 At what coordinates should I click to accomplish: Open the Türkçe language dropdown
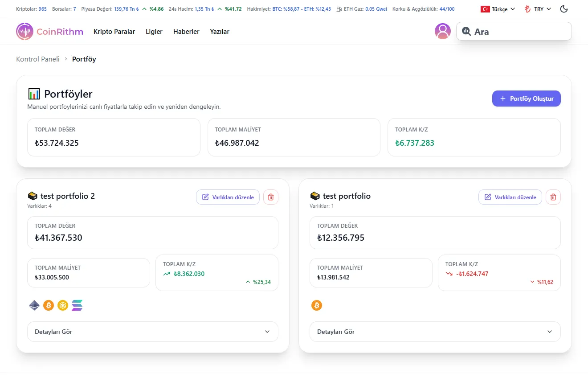click(498, 9)
